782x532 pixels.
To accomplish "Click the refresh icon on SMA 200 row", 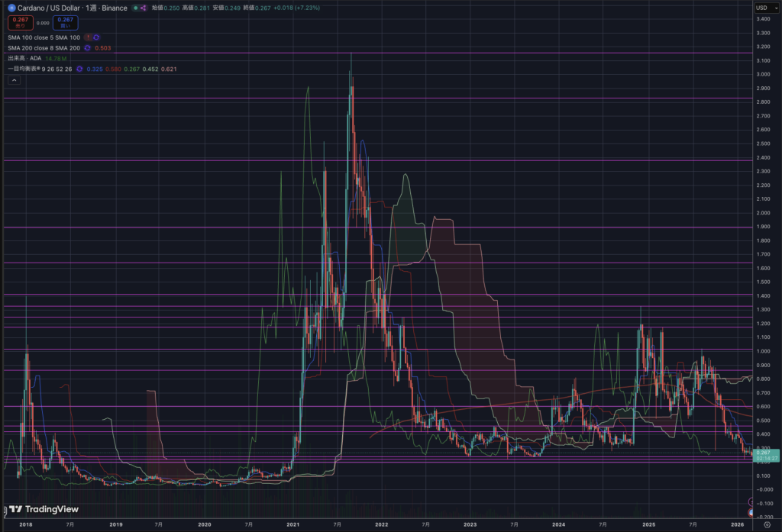I will tap(88, 47).
